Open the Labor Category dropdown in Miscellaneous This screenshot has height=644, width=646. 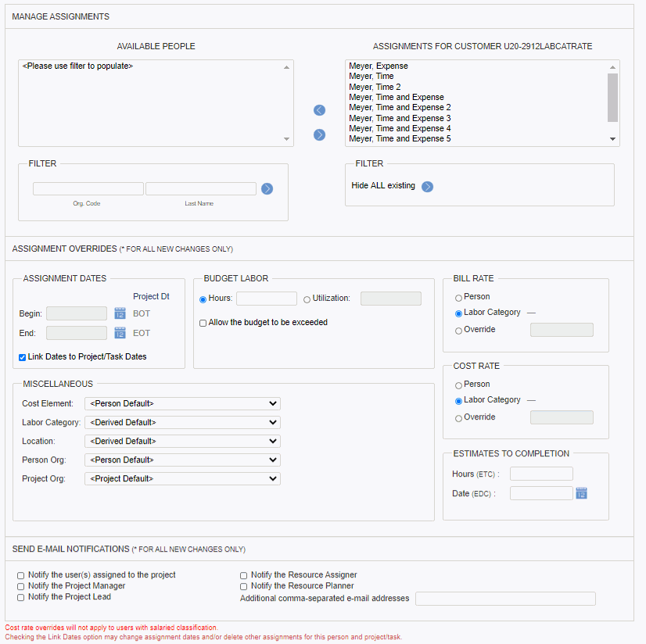click(182, 423)
